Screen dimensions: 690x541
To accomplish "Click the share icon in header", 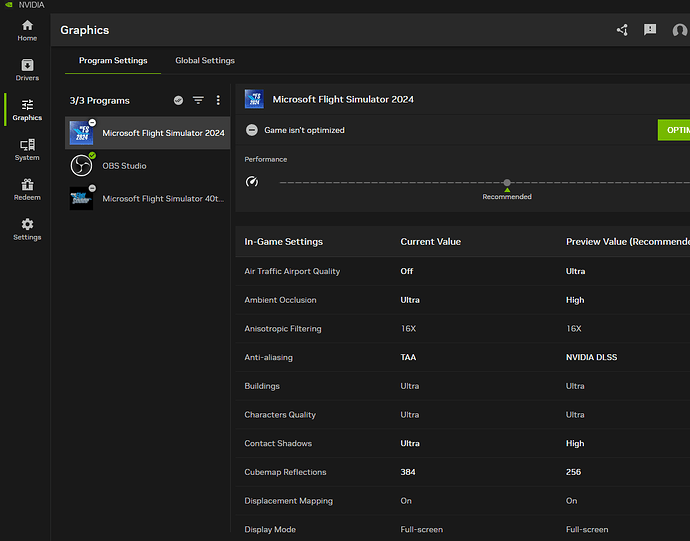I will tap(622, 30).
